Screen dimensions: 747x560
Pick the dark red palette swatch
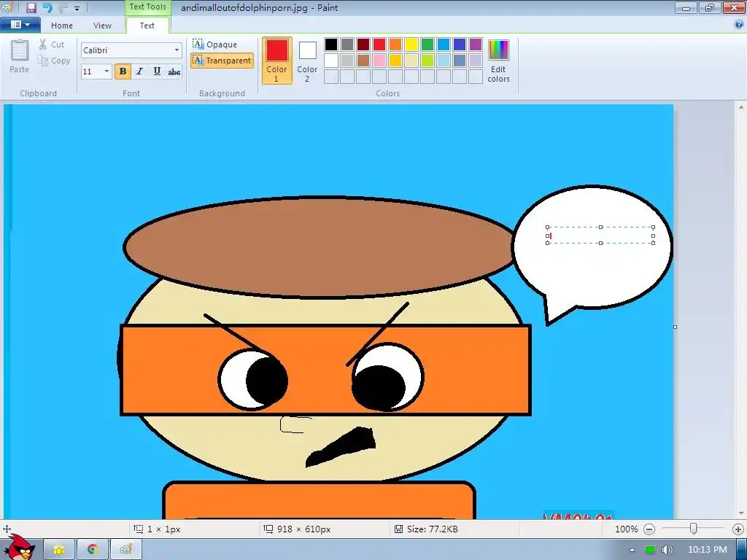coord(363,44)
